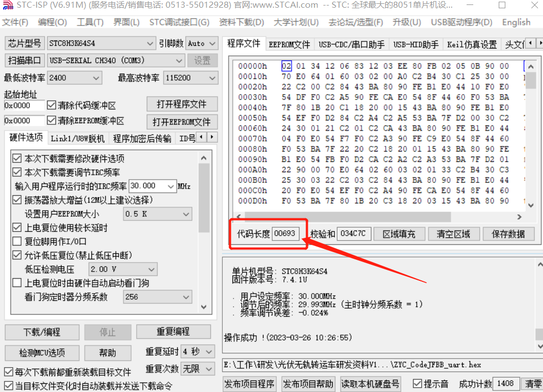Toggle 清除代码缓冲区 checkbox
Viewport: 543px width, 392px height.
tap(51, 105)
